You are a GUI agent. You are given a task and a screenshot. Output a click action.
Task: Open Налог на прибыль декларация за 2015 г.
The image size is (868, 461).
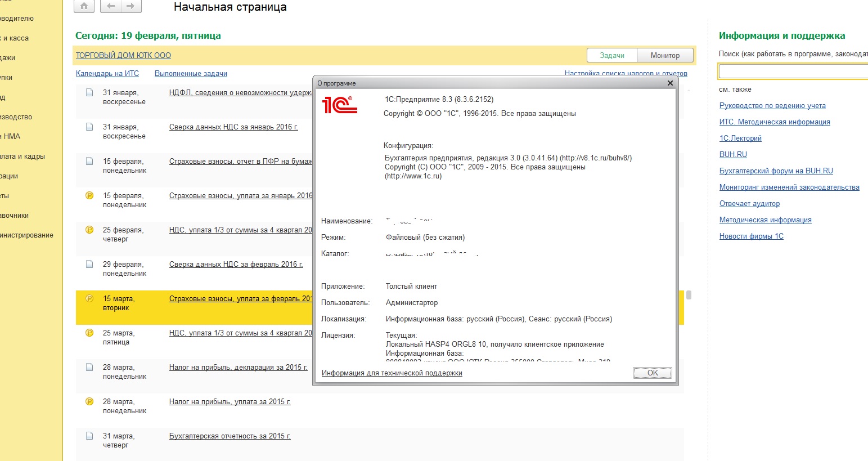239,367
